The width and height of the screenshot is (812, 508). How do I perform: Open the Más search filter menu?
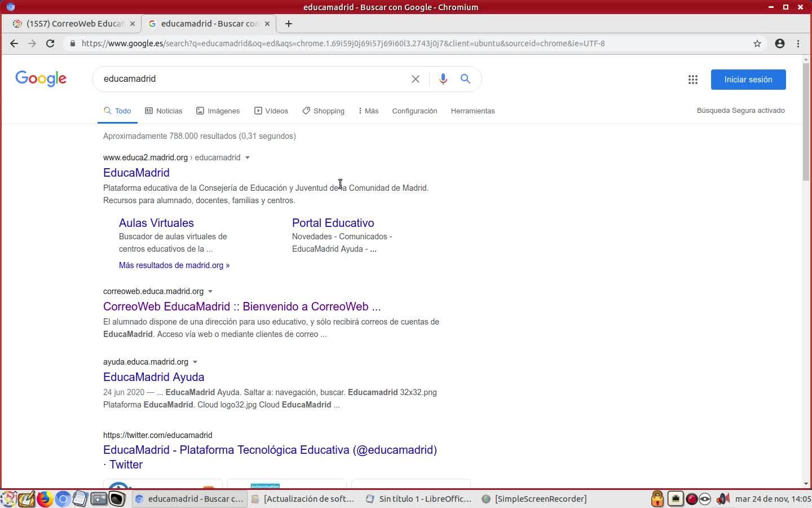(368, 111)
